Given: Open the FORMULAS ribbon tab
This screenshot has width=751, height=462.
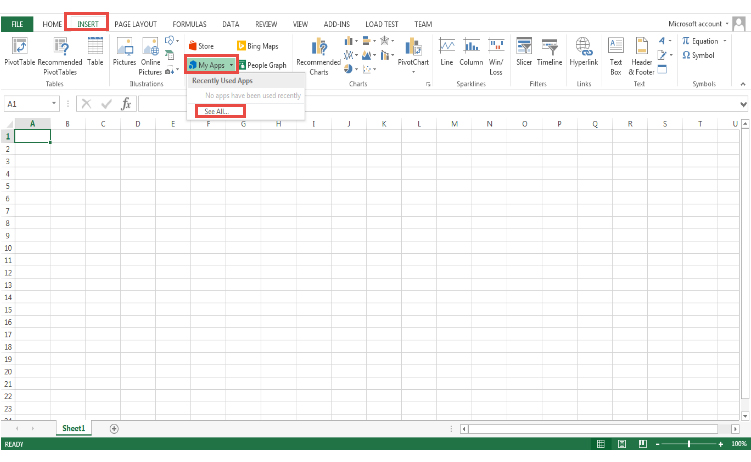Looking at the screenshot, I should coord(189,24).
